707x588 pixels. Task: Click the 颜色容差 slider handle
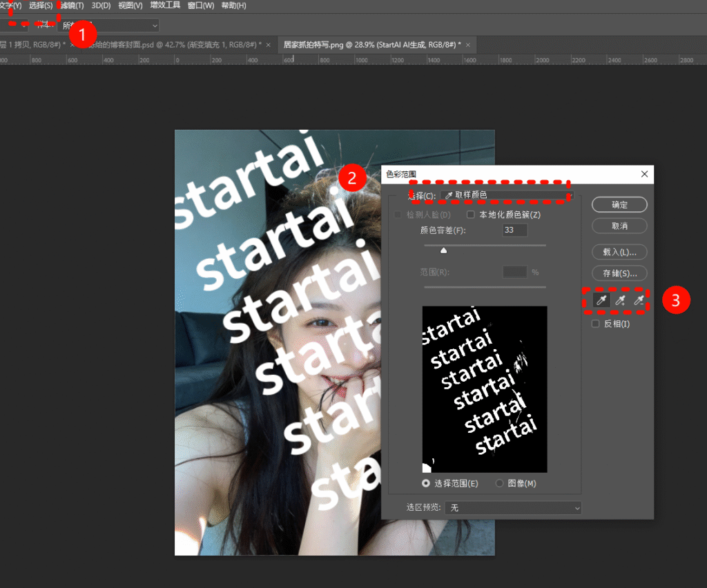[x=443, y=250]
